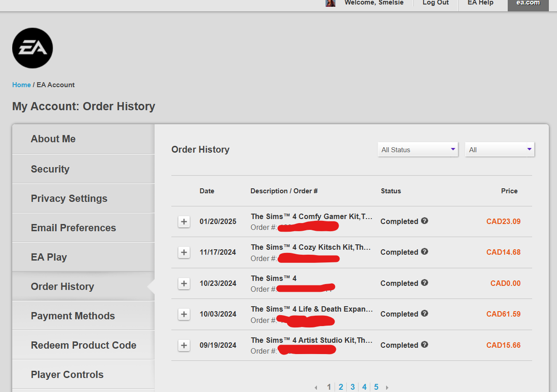Switch to the Privacy Settings tab
This screenshot has width=557, height=392.
(x=69, y=199)
